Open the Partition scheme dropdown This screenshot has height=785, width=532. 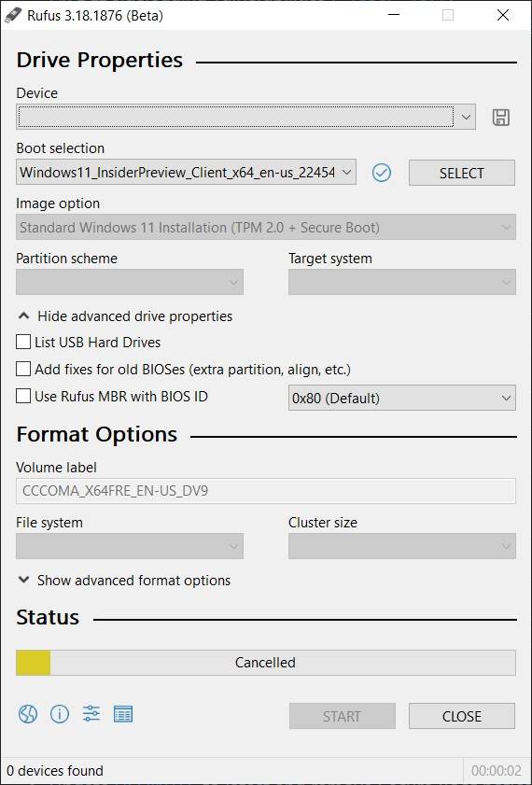click(x=130, y=282)
